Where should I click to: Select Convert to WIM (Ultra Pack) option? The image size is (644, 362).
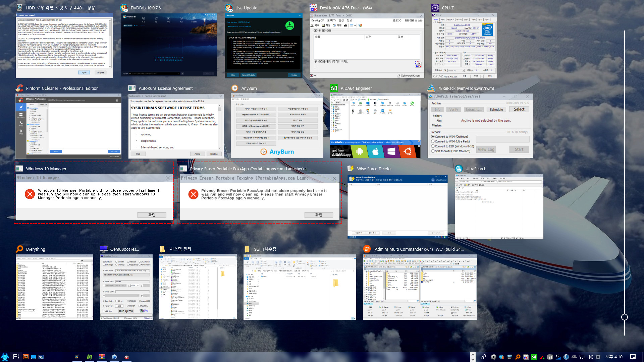[x=450, y=141]
